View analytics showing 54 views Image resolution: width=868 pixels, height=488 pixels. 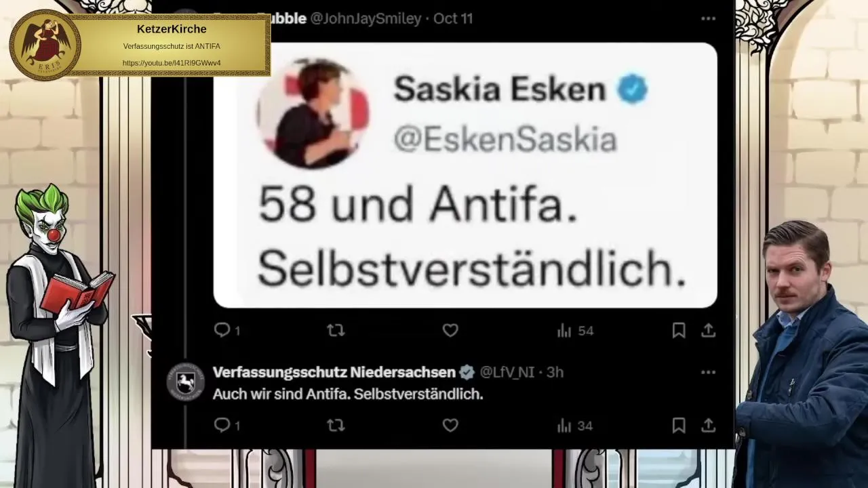point(575,331)
